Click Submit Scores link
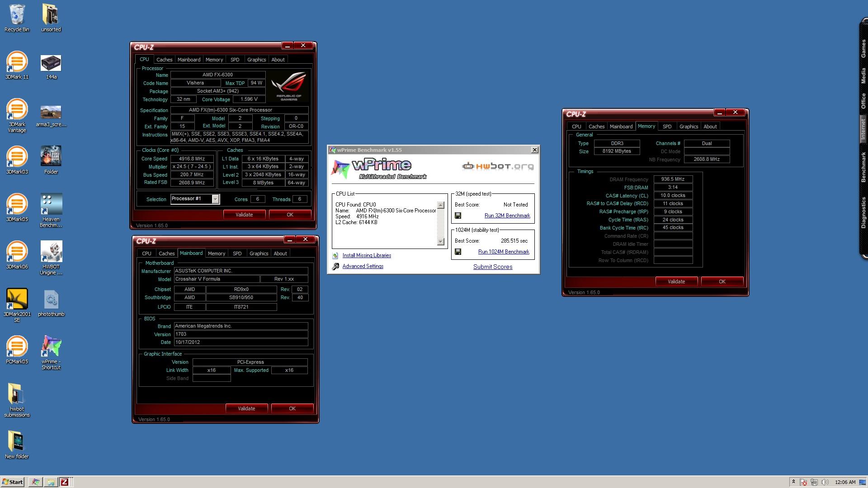Image resolution: width=868 pixels, height=488 pixels. pyautogui.click(x=493, y=267)
